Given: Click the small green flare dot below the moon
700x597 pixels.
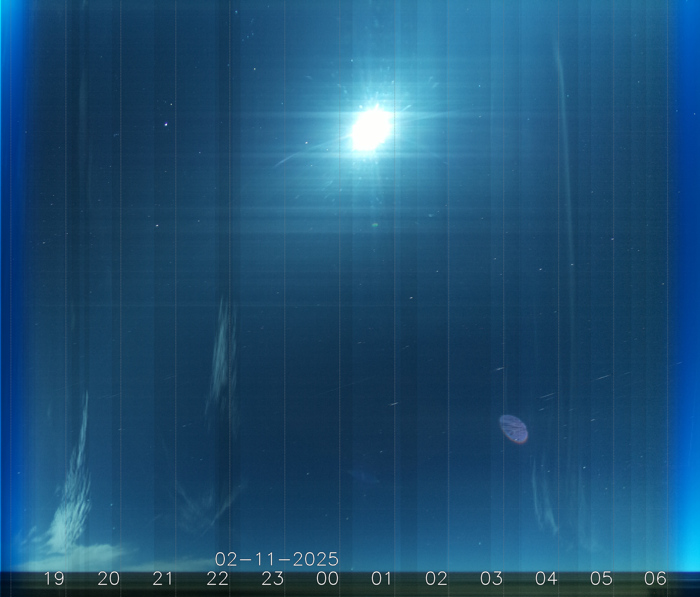Looking at the screenshot, I should pyautogui.click(x=375, y=225).
